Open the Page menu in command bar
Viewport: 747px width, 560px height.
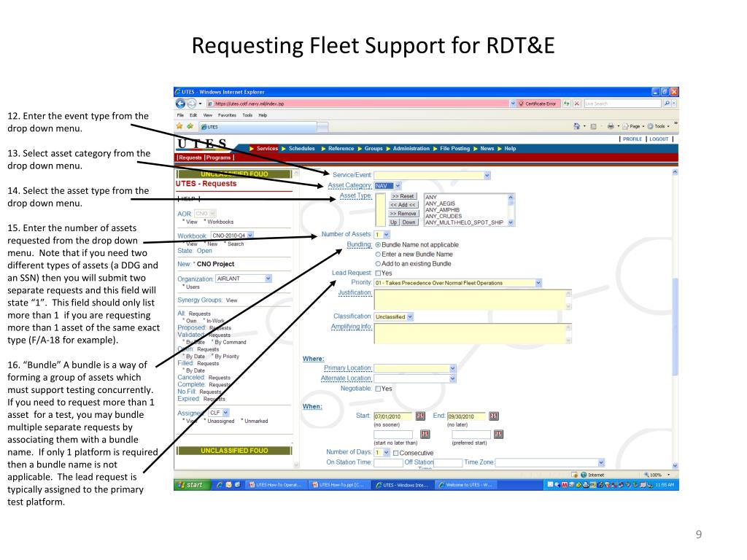(632, 126)
